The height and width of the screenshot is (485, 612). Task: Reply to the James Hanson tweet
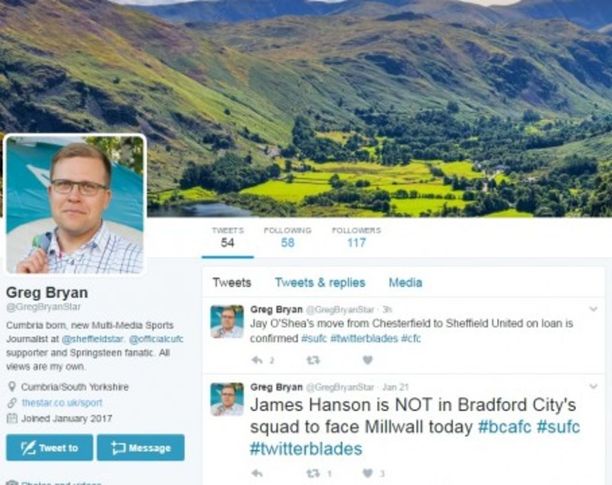[x=257, y=473]
